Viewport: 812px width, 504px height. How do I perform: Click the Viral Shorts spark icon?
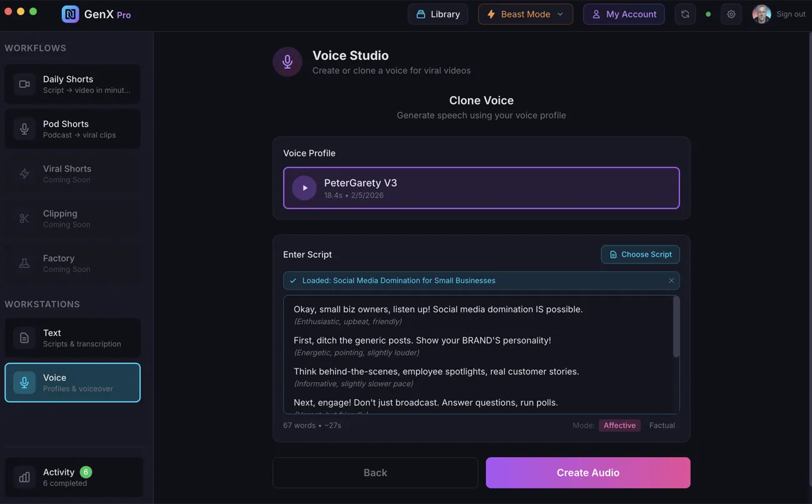(x=24, y=174)
